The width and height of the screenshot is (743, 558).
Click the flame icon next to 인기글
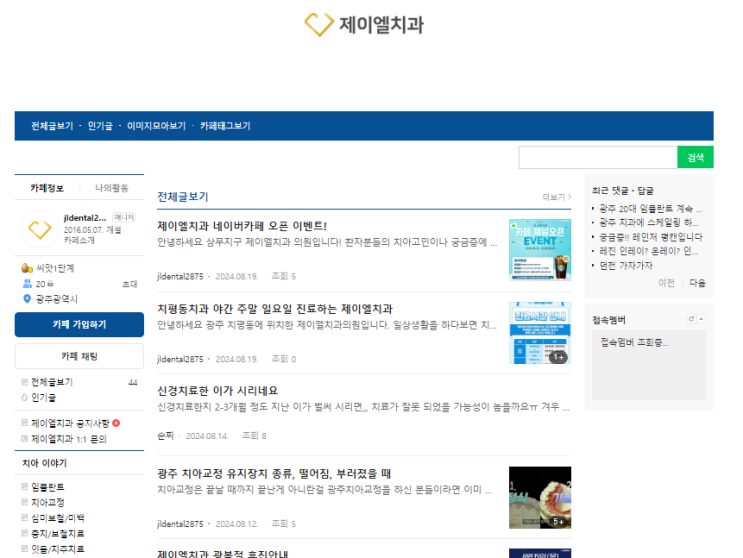(25, 397)
